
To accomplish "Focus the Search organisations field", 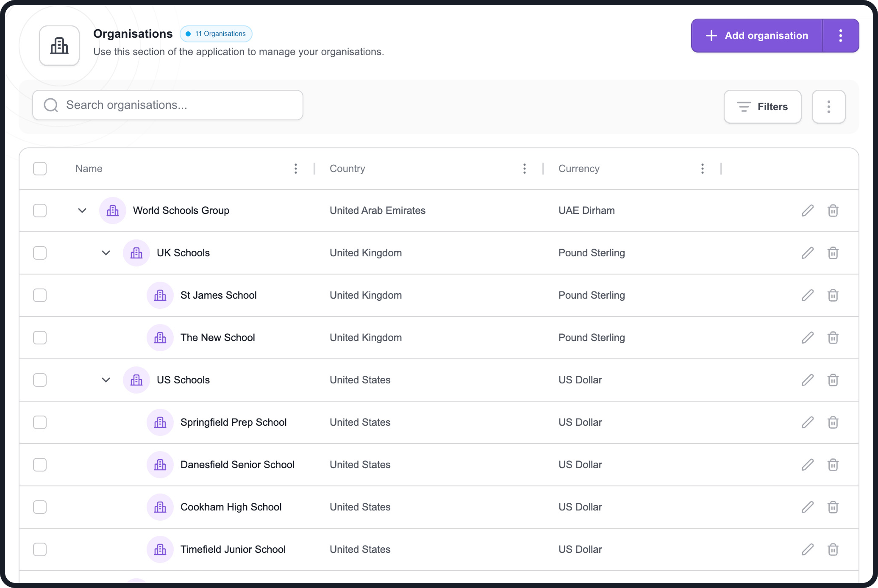I will click(168, 105).
